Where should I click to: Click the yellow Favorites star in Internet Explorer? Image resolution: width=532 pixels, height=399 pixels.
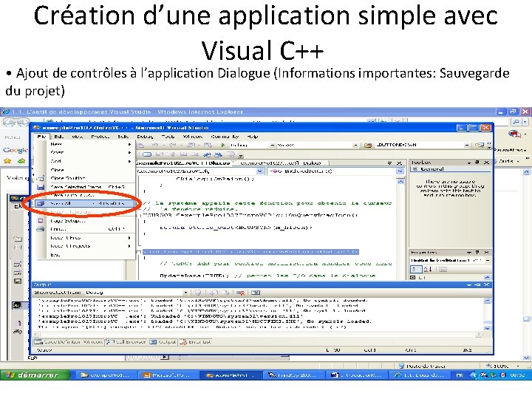pyautogui.click(x=7, y=161)
